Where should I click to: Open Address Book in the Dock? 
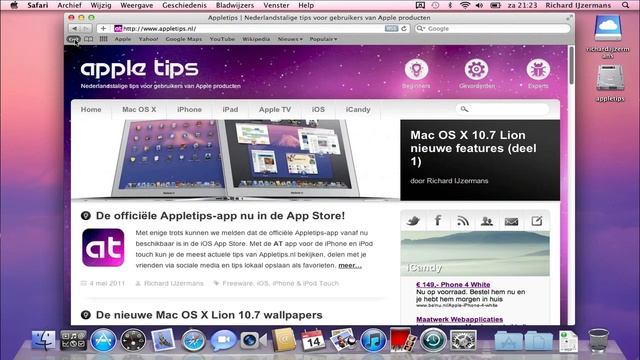coord(283,340)
